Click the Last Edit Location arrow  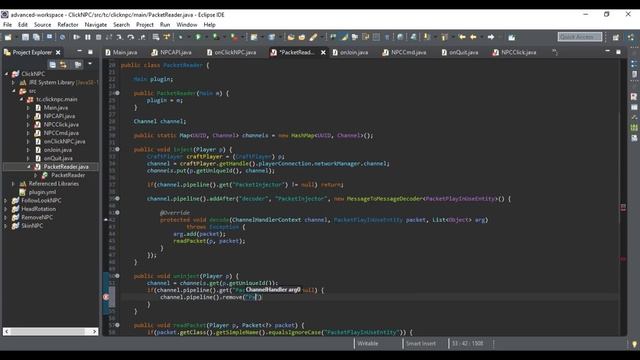[x=462, y=37]
